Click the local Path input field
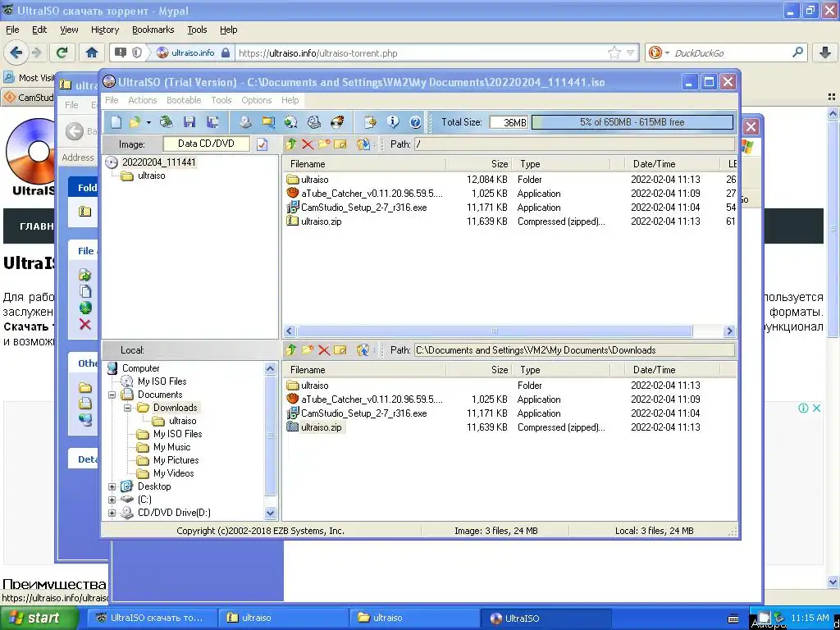Image resolution: width=840 pixels, height=630 pixels. click(x=574, y=350)
